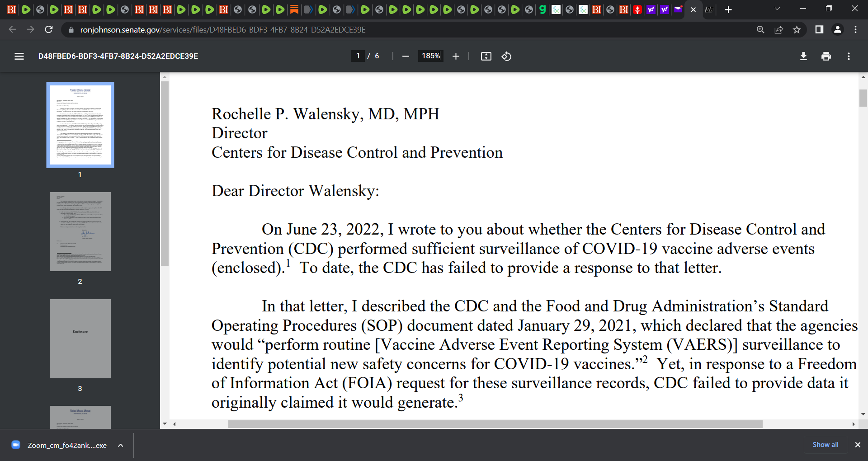Switch to the Yahoo Mail envelope tab
868x461 pixels.
point(678,9)
